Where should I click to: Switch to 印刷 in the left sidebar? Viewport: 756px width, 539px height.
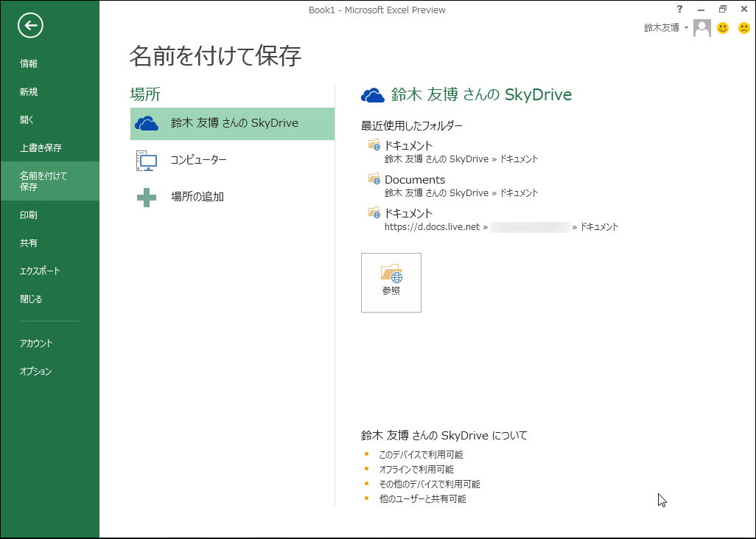28,215
